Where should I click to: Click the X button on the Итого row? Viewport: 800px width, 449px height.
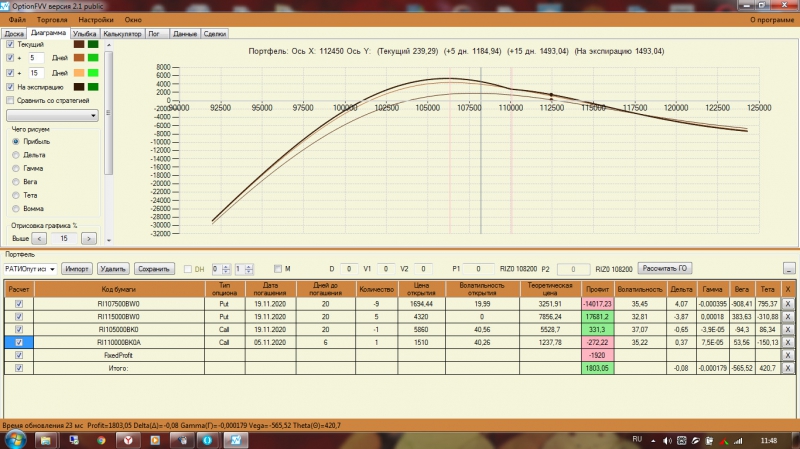pyautogui.click(x=788, y=368)
